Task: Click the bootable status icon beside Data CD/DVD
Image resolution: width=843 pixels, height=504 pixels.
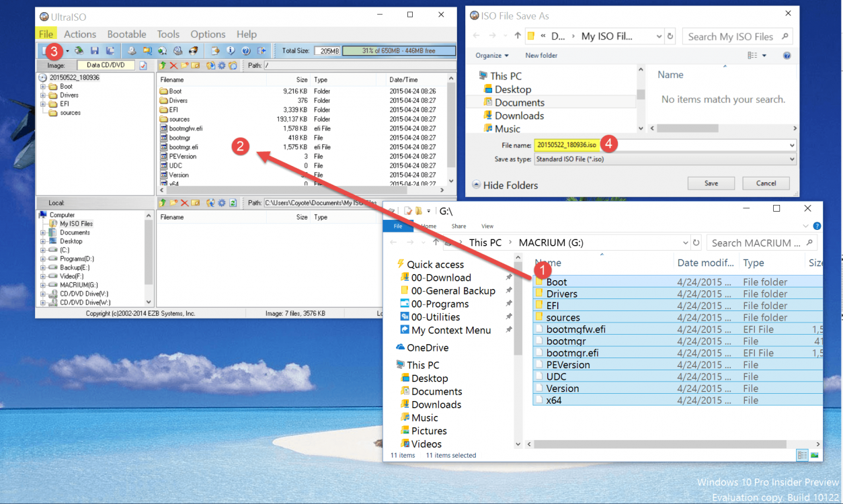Action: coord(143,65)
